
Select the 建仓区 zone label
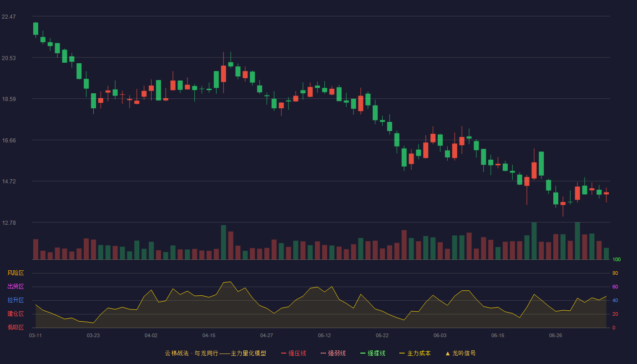click(15, 314)
